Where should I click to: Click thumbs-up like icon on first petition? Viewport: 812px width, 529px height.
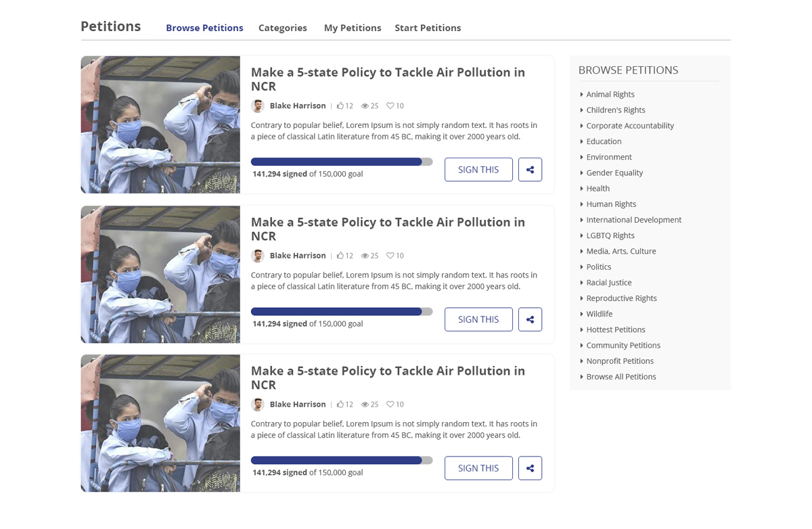tap(340, 106)
